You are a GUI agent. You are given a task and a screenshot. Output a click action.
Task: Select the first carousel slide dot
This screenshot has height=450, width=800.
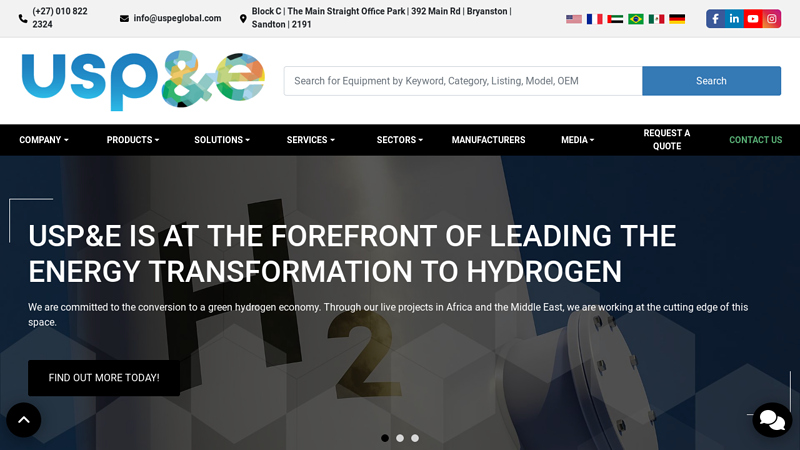coord(385,438)
